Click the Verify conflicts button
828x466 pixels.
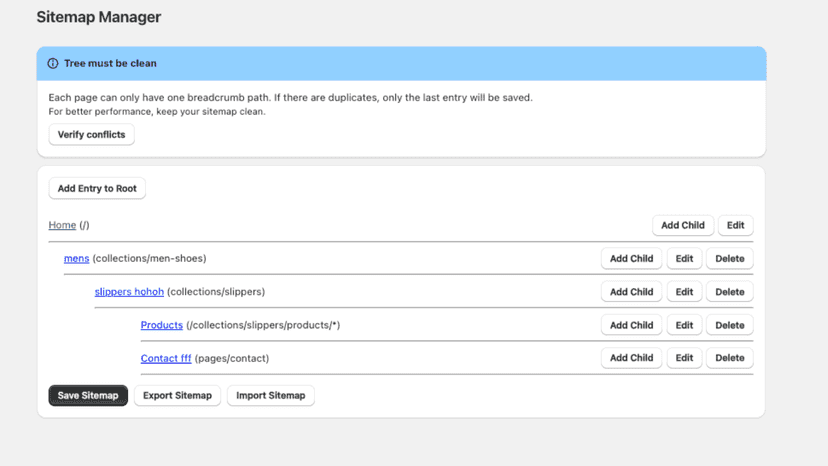point(91,134)
